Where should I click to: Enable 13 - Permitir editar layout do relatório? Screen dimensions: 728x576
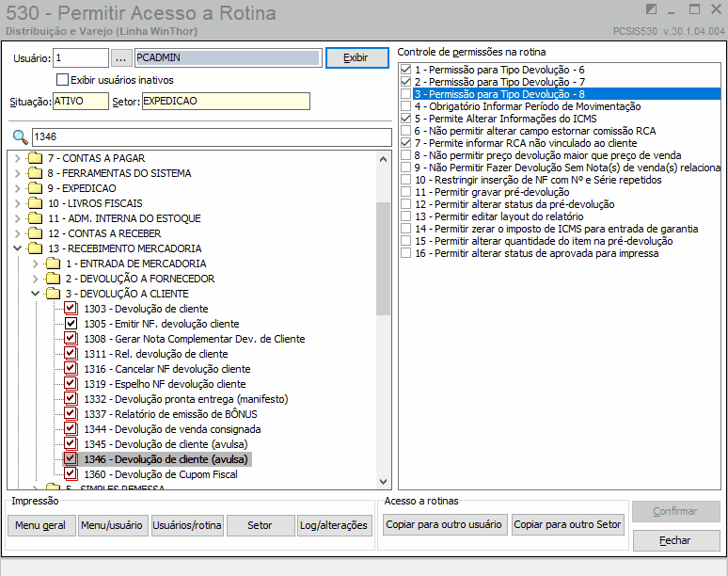pyautogui.click(x=405, y=216)
